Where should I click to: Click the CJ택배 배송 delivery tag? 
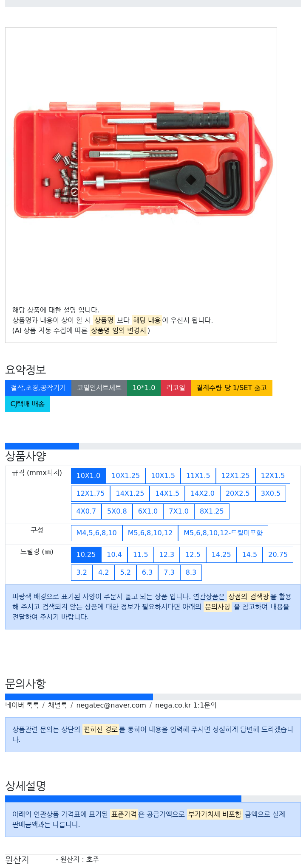coord(28,404)
